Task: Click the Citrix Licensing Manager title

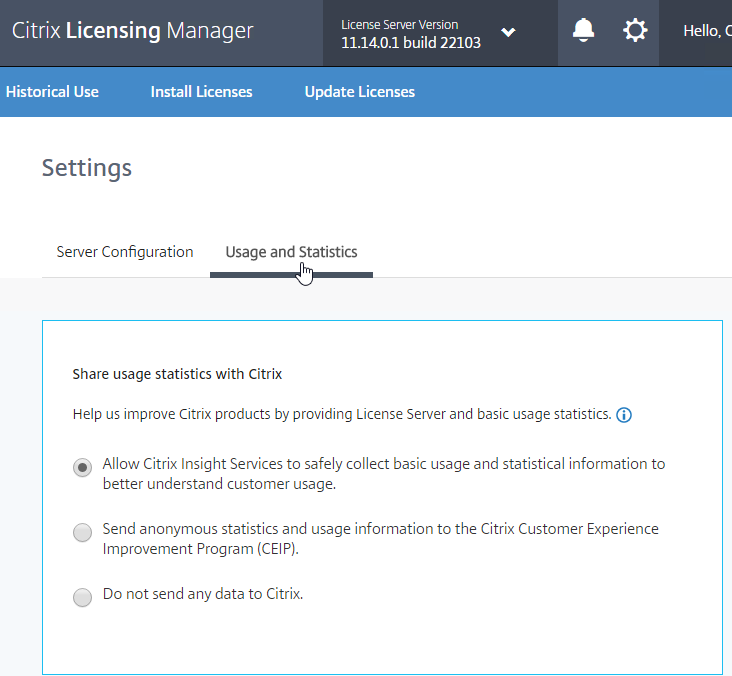Action: pos(132,31)
